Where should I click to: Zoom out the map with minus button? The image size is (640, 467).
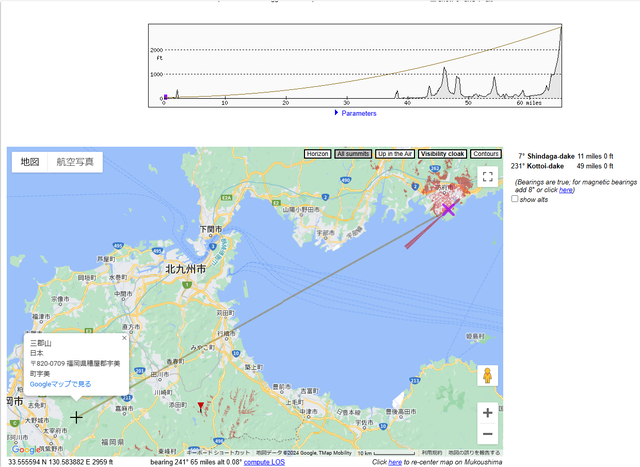[x=487, y=434]
